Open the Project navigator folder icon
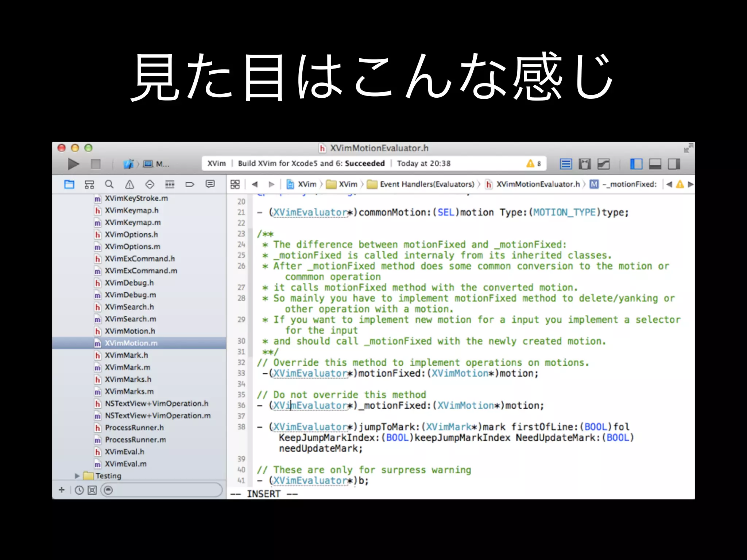The image size is (747, 560). pos(69,184)
